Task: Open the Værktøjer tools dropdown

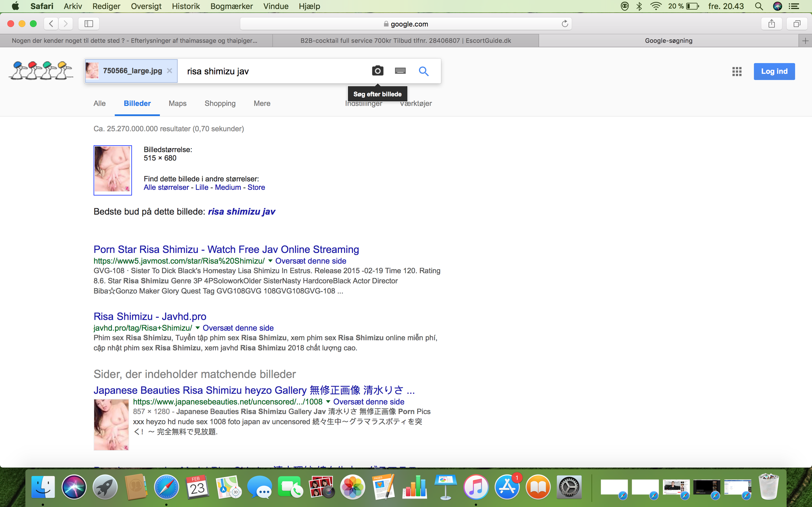Action: [x=415, y=103]
